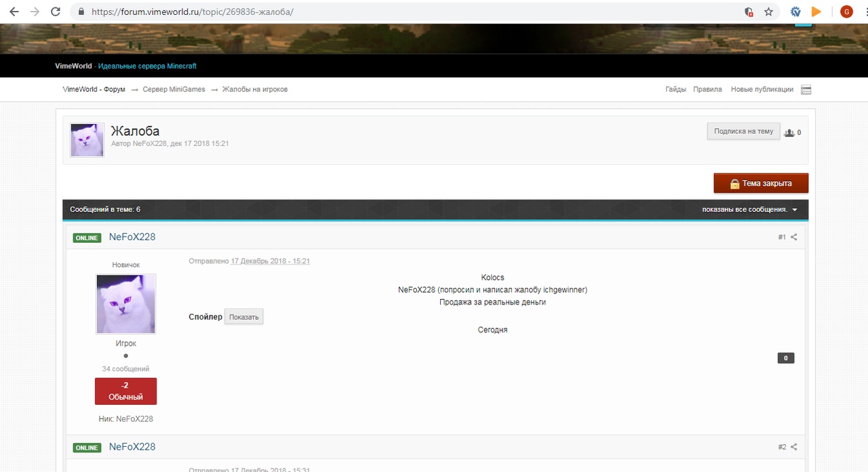Open the view mode icon beside Новые публикации
The image size is (868, 472).
(x=806, y=90)
